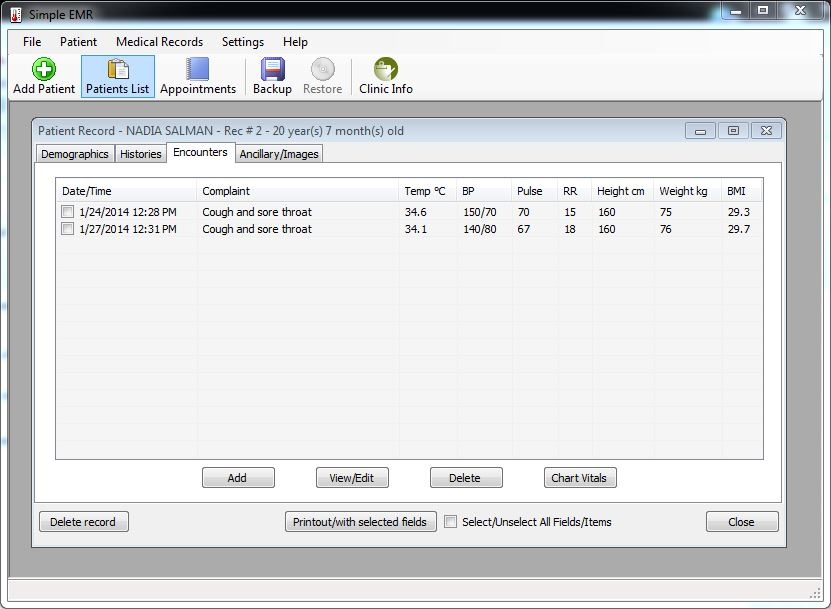Viewport: 831px width, 609px height.
Task: Click the temperature value 34.1
Action: point(416,229)
